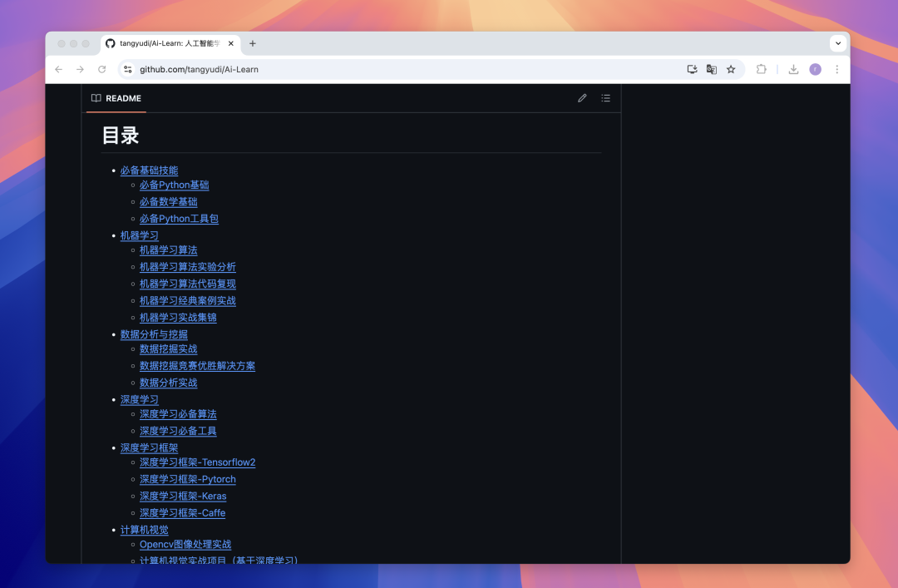The width and height of the screenshot is (898, 588).
Task: Open the 必备Python工具包 link
Action: pyautogui.click(x=179, y=219)
